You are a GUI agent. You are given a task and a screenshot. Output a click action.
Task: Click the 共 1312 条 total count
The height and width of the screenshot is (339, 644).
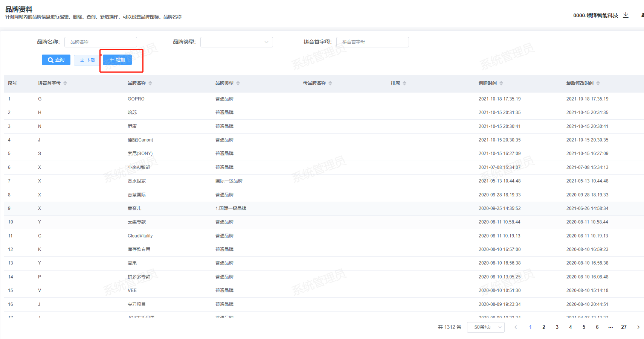tap(450, 327)
